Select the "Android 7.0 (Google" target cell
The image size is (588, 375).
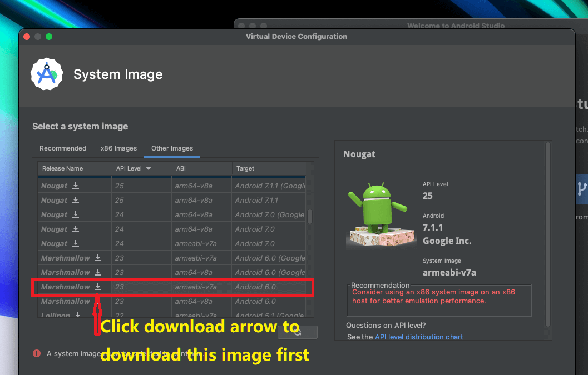[270, 214]
